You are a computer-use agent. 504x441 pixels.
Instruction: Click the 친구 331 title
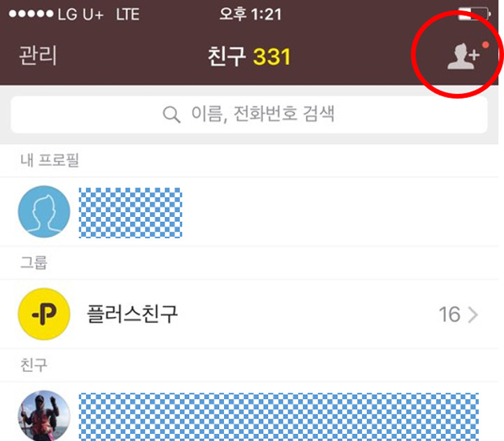tap(249, 57)
